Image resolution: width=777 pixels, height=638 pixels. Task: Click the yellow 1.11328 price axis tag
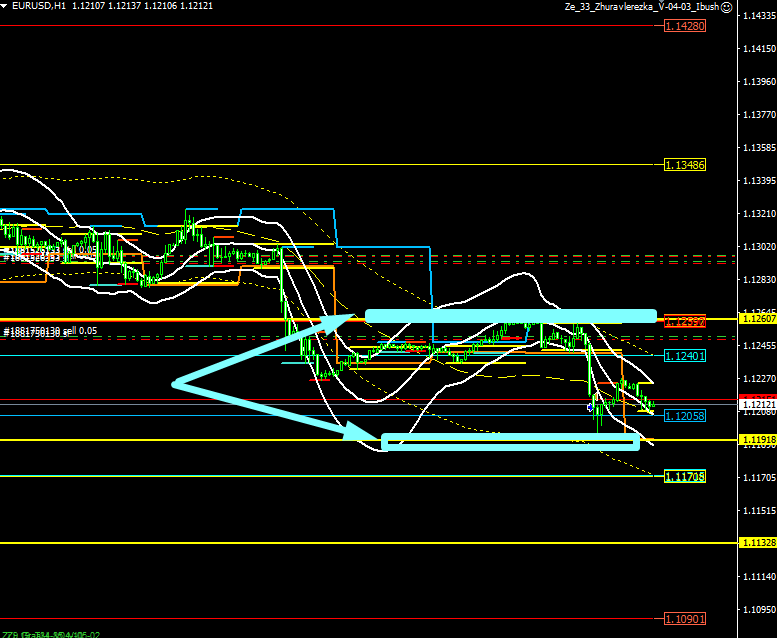[758, 543]
